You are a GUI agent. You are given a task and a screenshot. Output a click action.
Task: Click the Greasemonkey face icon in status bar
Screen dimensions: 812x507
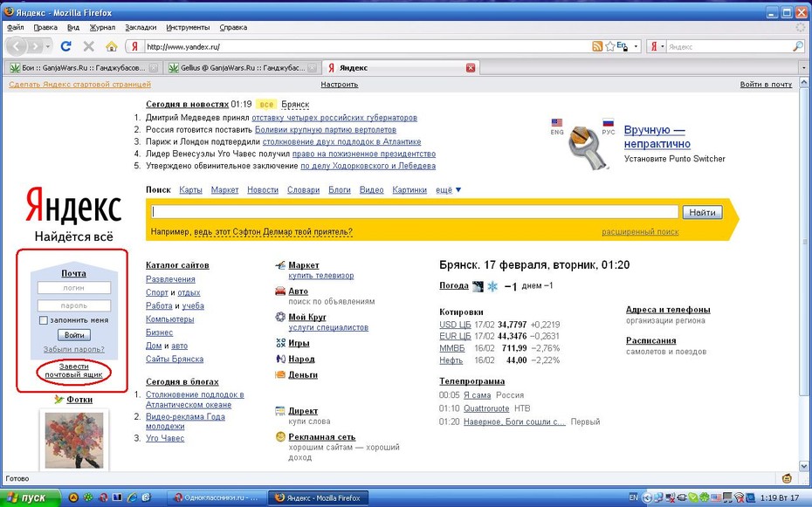(x=788, y=478)
